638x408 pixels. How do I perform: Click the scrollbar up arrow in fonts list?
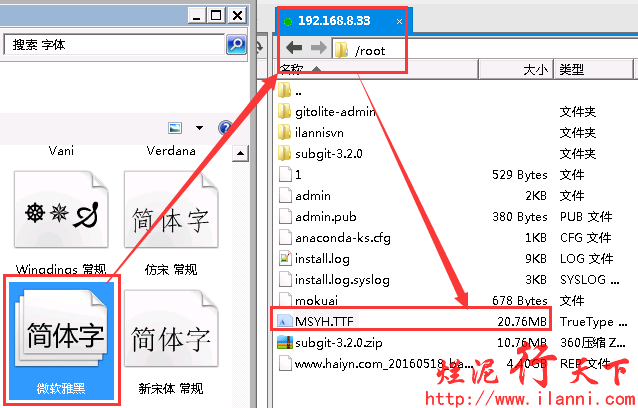240,154
